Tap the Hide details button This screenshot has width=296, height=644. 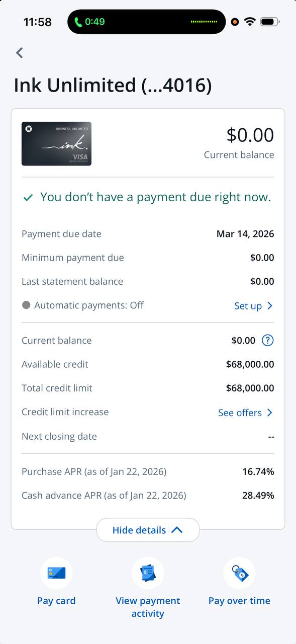pyautogui.click(x=148, y=530)
